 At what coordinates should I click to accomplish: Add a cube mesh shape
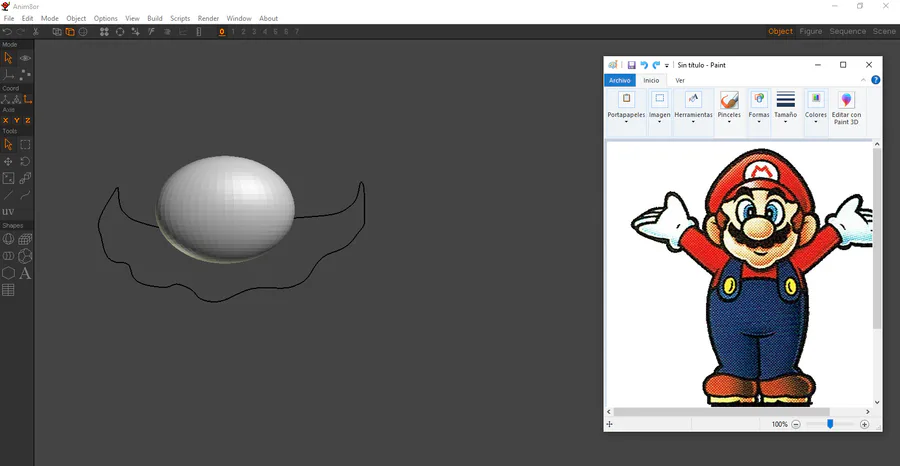click(x=25, y=239)
